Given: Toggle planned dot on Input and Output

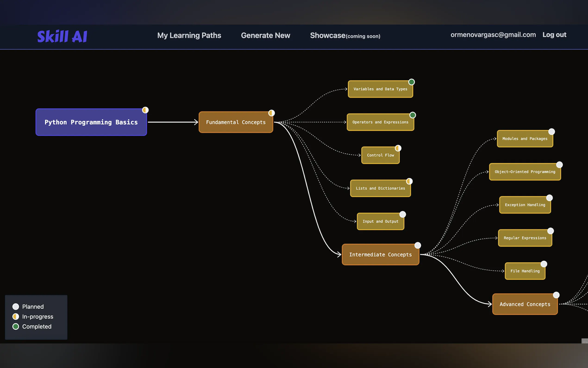Looking at the screenshot, I should (x=403, y=214).
